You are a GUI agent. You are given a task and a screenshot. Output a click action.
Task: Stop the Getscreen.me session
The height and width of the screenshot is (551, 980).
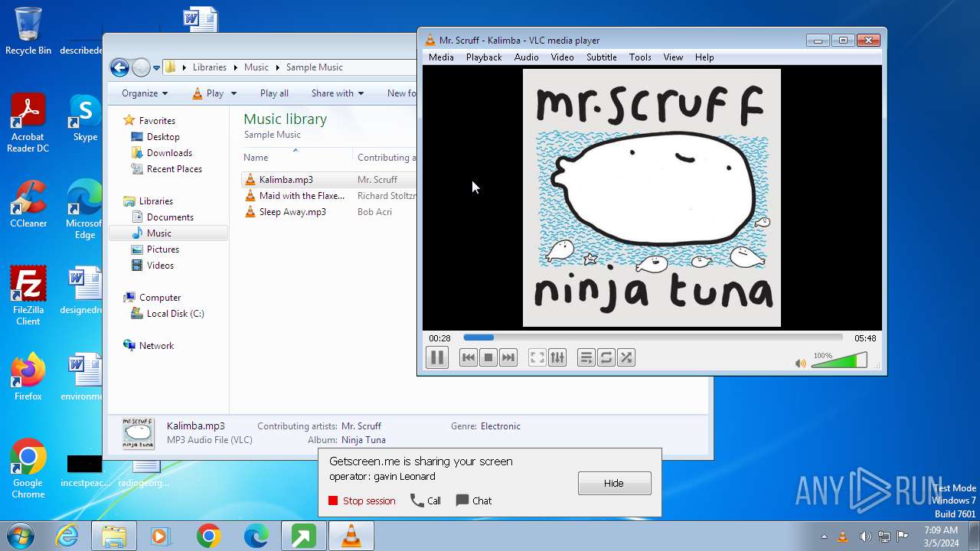pos(361,501)
